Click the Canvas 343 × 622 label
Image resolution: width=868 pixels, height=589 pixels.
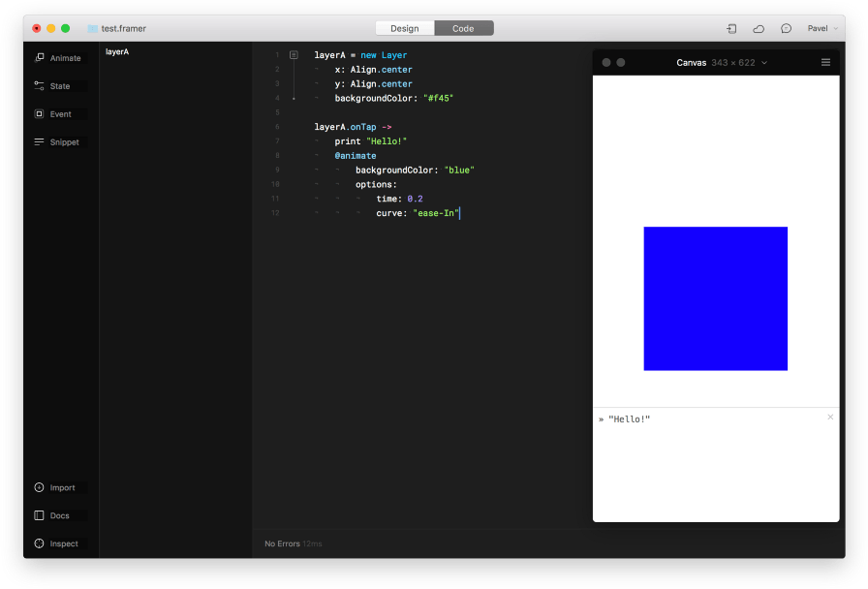[x=715, y=63]
